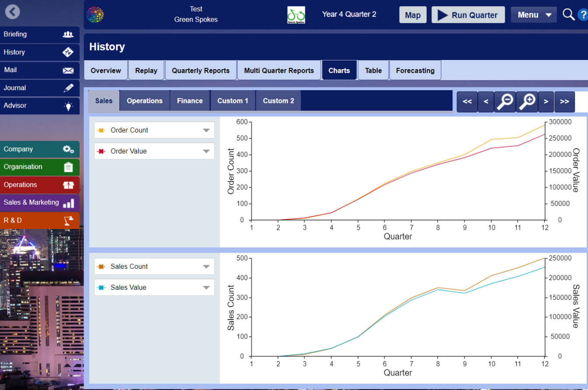The width and height of the screenshot is (588, 390).
Task: Open the Advisor lightbulb icon
Action: point(68,106)
